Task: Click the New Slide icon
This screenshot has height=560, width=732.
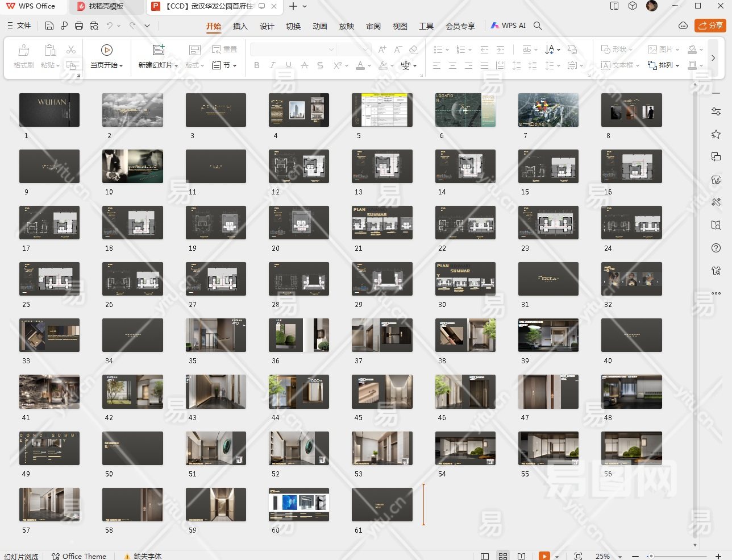Action: [x=159, y=50]
